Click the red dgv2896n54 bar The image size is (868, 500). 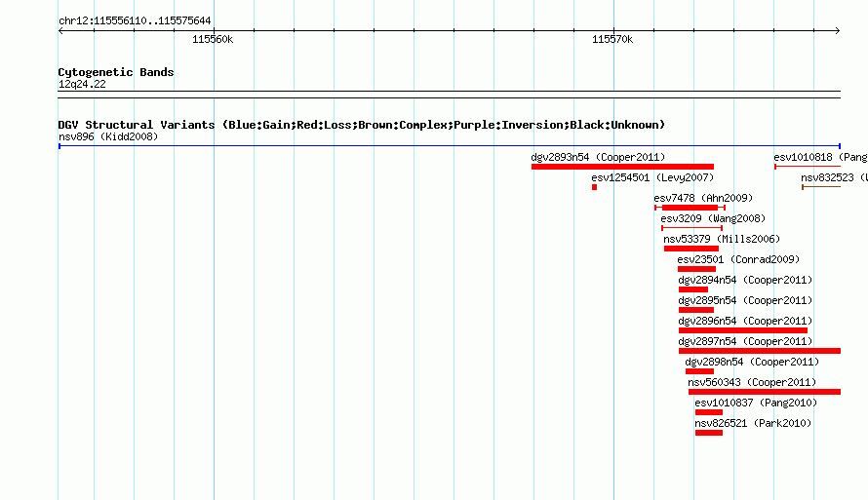[743, 330]
